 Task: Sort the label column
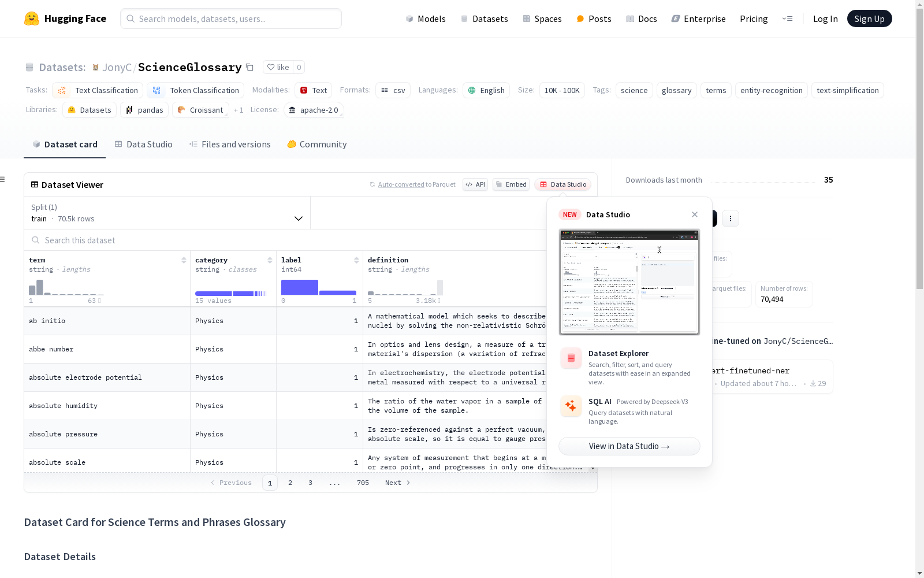tap(356, 260)
